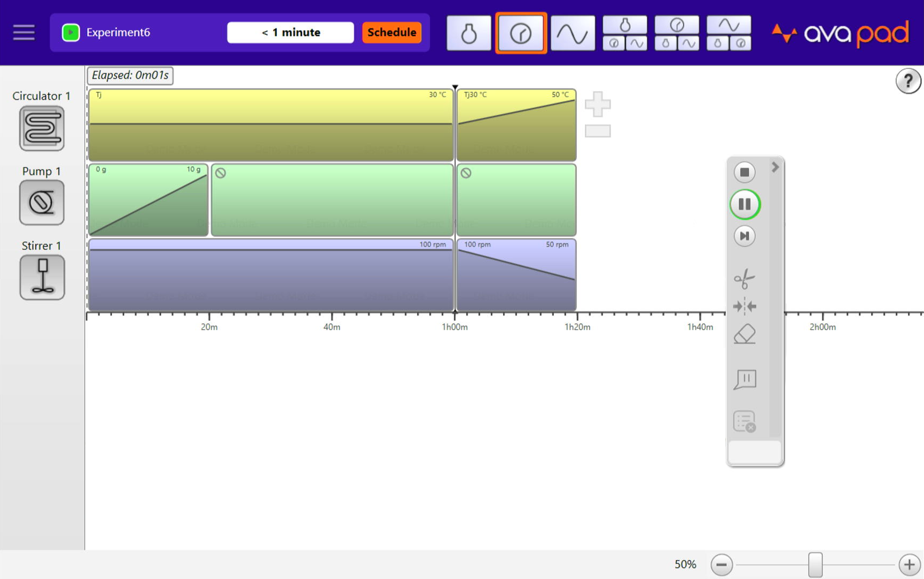Screen dimensions: 924x579
Task: Collapse the floating control panel chevron
Action: [775, 167]
